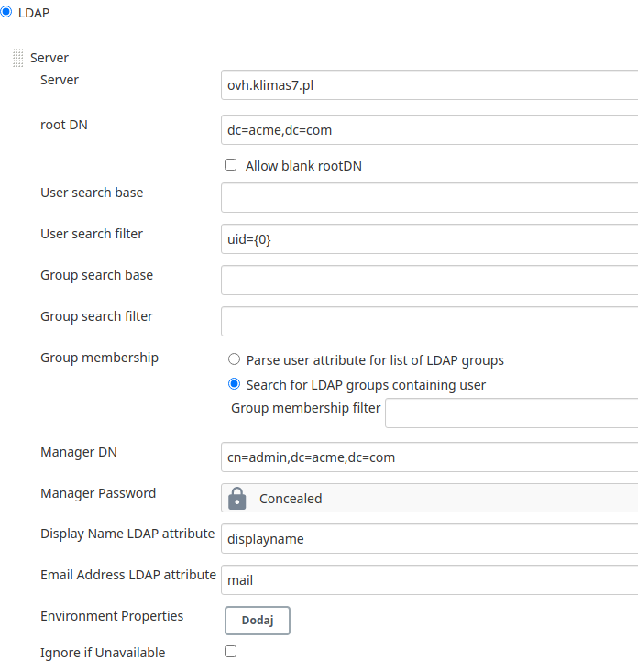638x672 pixels.
Task: Focus the Email Address LDAP attribute field
Action: pos(429,579)
